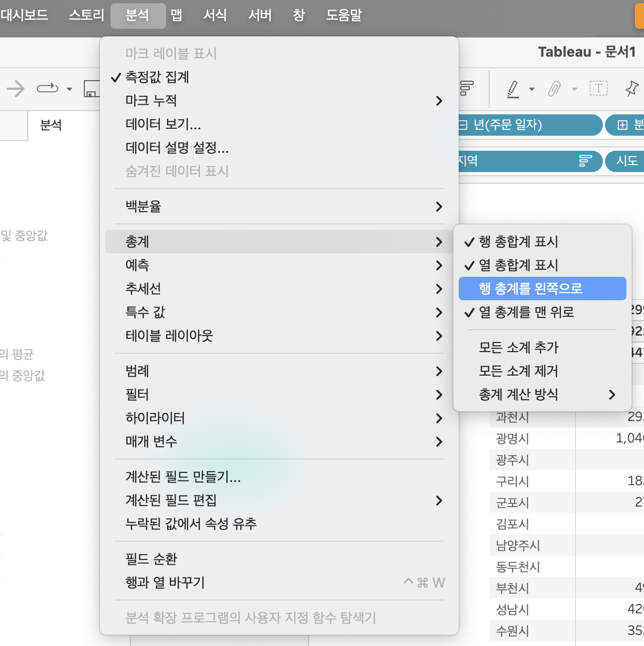Screen dimensions: 644x646
Task: Open the dropdown arrow beside replay animation icon
Action: coord(69,89)
